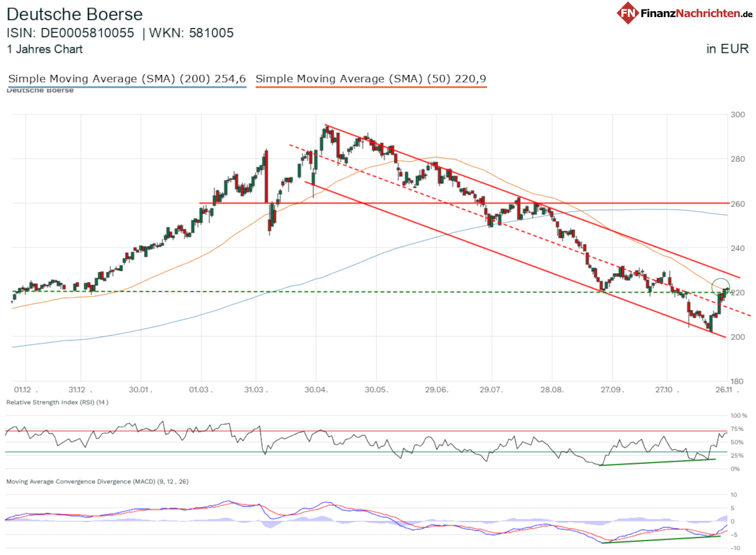The width and height of the screenshot is (756, 555).
Task: Select the 300 price scale label
Action: (737, 114)
